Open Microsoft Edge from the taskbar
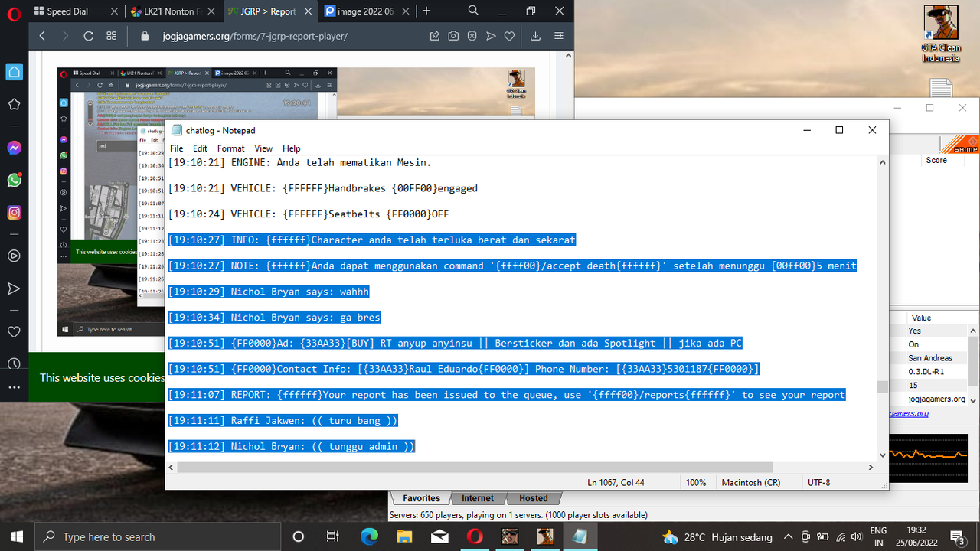 click(x=368, y=536)
